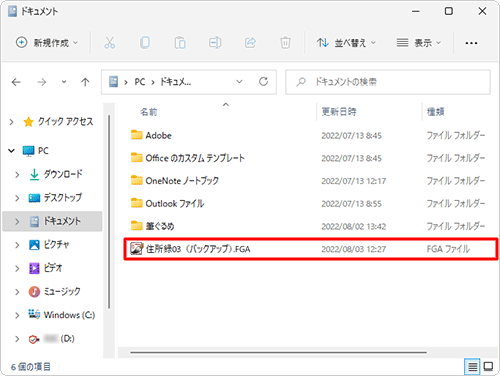Select Office のカスタム テンプレート folder name
This screenshot has height=376, width=500.
coord(195,158)
